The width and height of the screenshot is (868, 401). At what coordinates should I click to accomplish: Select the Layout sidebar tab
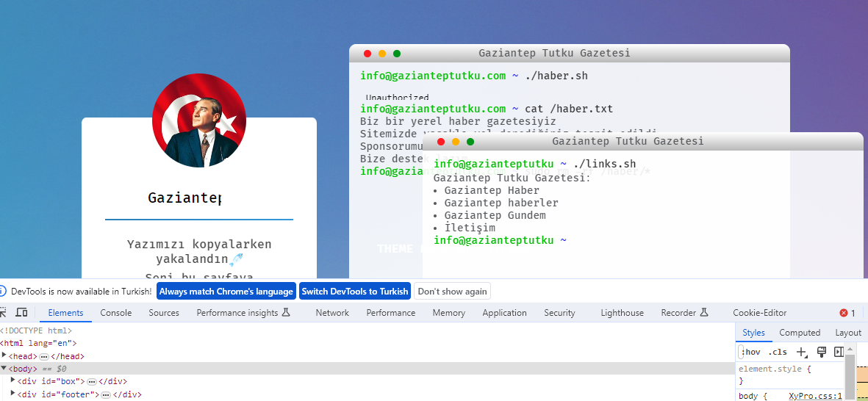(848, 333)
